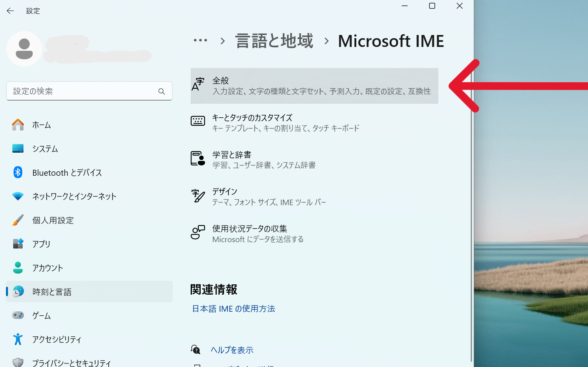Click the search magnifier icon

[x=161, y=91]
